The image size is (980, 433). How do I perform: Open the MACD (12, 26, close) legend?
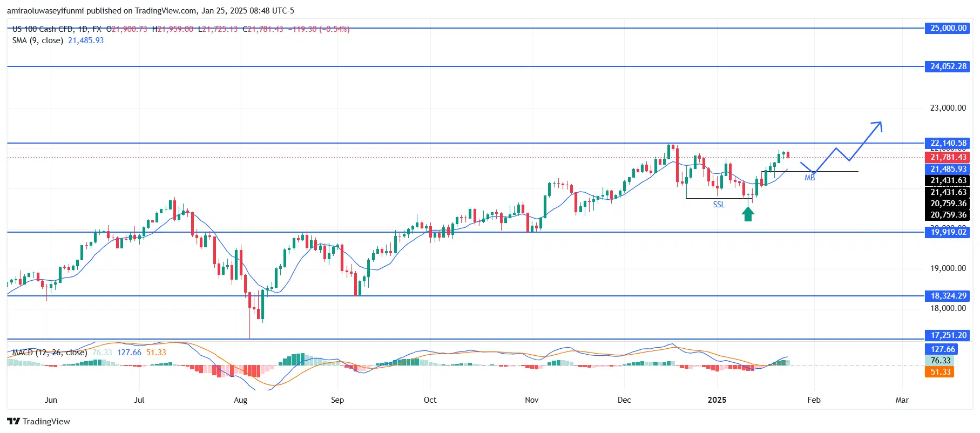[50, 353]
